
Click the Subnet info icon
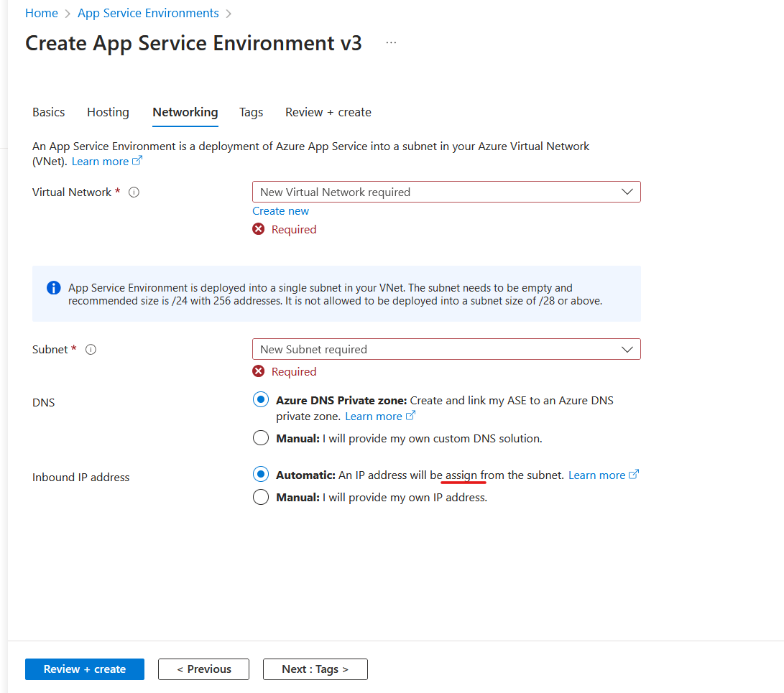click(91, 349)
